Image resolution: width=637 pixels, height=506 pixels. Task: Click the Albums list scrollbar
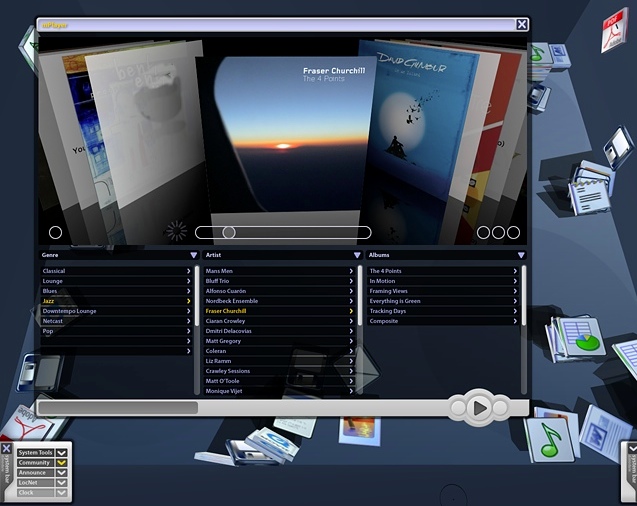click(x=524, y=330)
